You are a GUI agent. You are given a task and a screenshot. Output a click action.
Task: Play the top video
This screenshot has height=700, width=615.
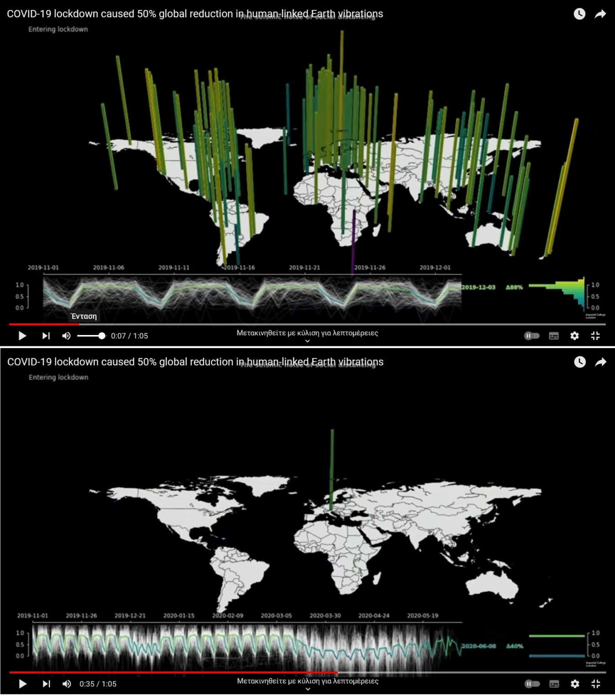(22, 336)
